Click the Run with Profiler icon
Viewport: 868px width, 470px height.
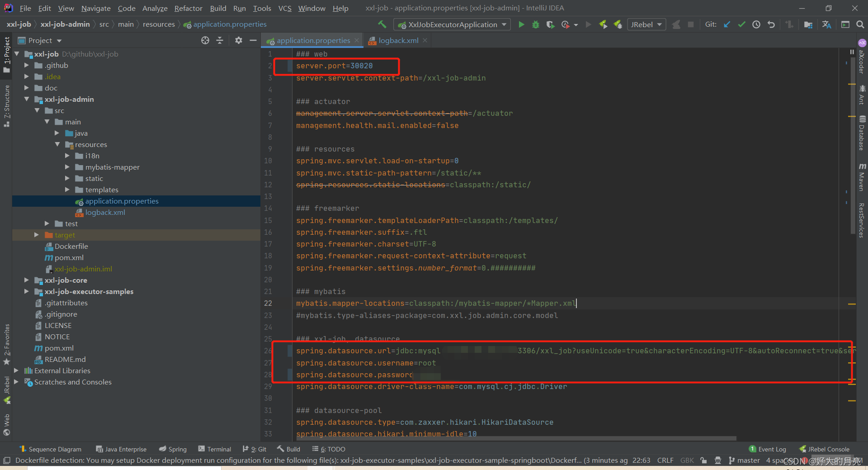tap(565, 24)
